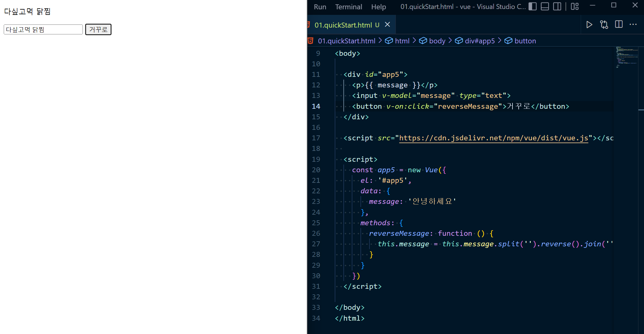Maximize the Visual Studio Code window
This screenshot has width=644, height=334.
(x=614, y=5)
